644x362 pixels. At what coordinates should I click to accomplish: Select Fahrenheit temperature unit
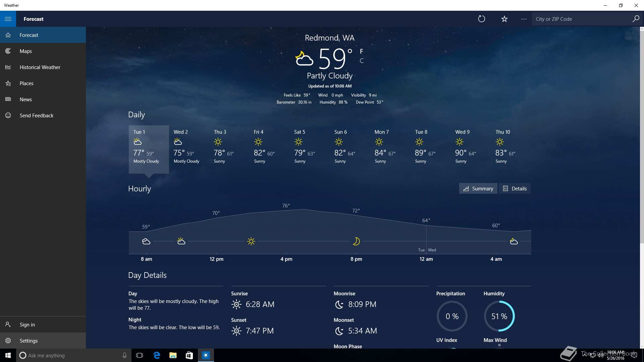[x=361, y=51]
